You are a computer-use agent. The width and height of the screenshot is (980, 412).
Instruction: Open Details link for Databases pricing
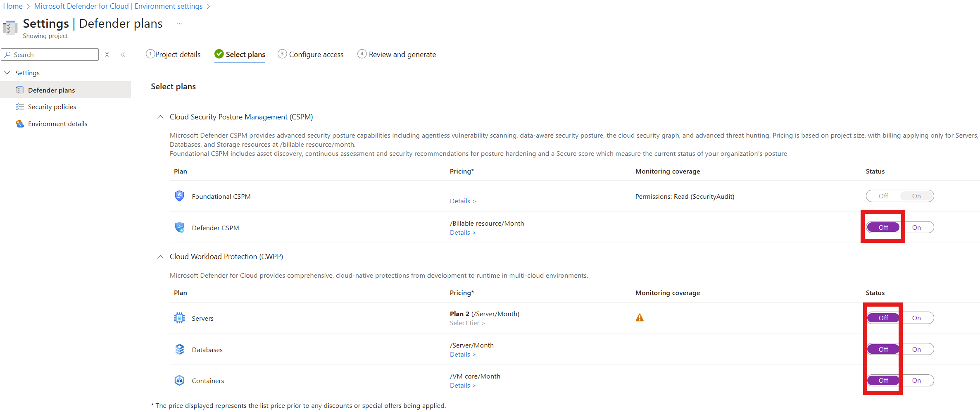click(x=463, y=354)
